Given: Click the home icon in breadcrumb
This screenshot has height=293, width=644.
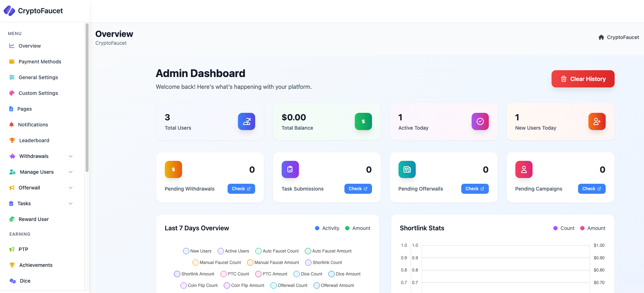Looking at the screenshot, I should 601,37.
